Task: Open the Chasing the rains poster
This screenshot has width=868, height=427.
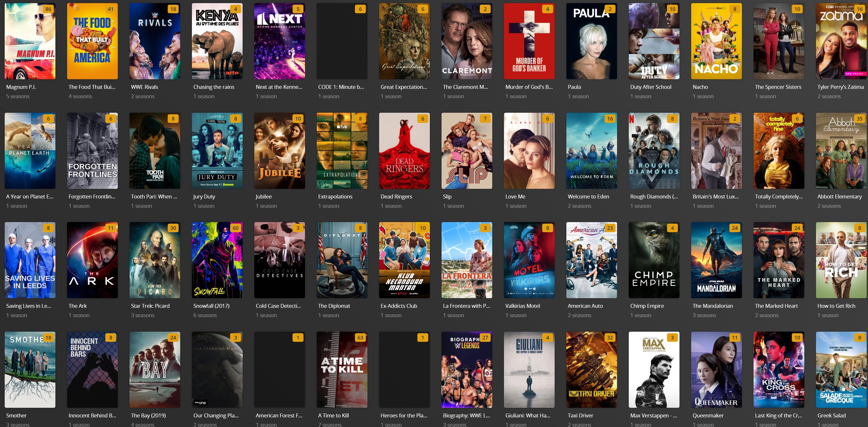Action: point(217,41)
